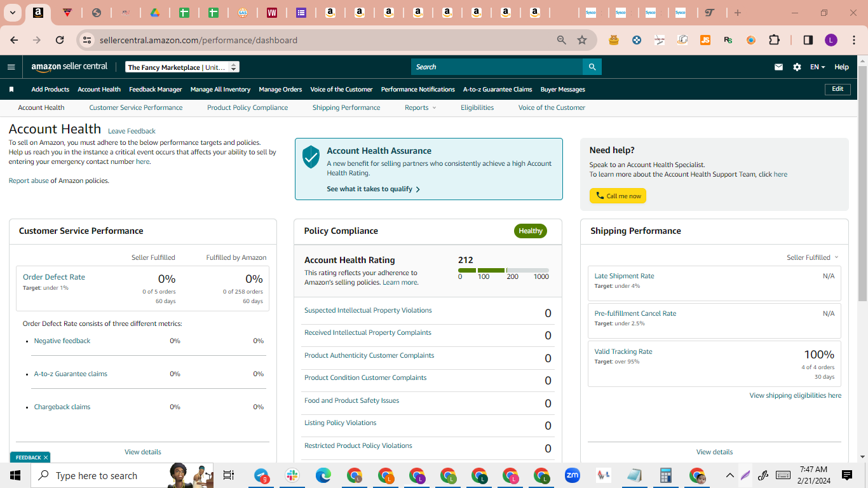
Task: Open Suspected Intellectual Property Violations
Action: click(368, 311)
